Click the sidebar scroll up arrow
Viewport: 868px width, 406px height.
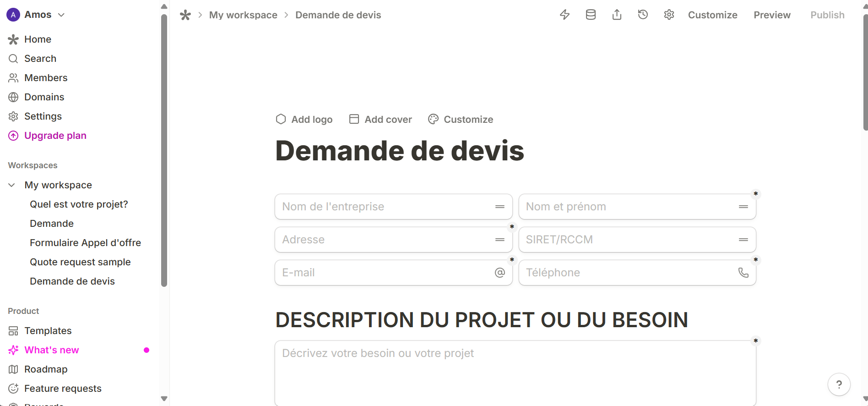pyautogui.click(x=164, y=6)
